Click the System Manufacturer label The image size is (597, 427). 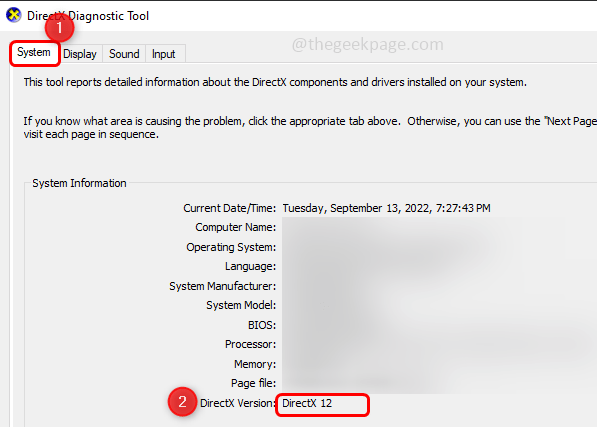[223, 286]
